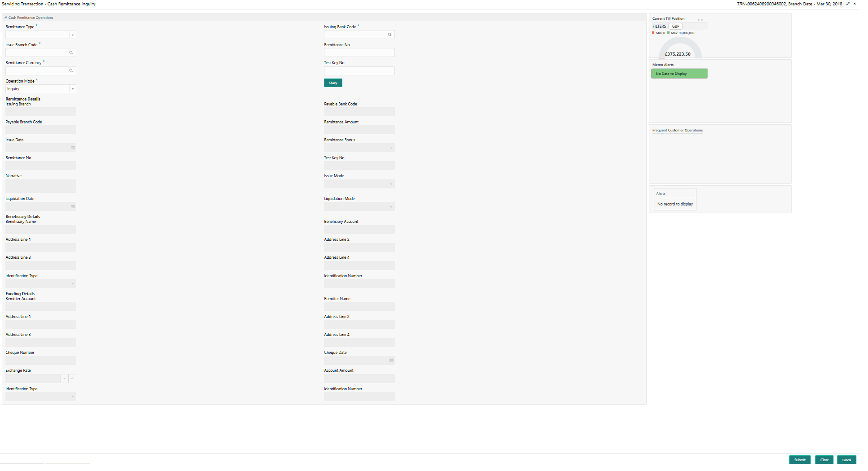The width and height of the screenshot is (868, 471).
Task: Click the £375,223.50 till amount
Action: 678,54
